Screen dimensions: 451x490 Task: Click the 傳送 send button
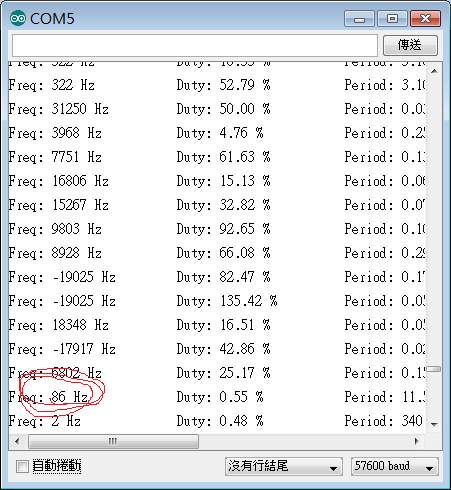coord(410,45)
